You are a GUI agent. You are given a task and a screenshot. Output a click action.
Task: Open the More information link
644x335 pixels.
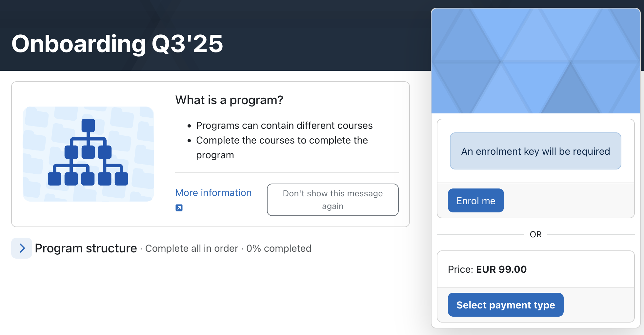click(213, 193)
